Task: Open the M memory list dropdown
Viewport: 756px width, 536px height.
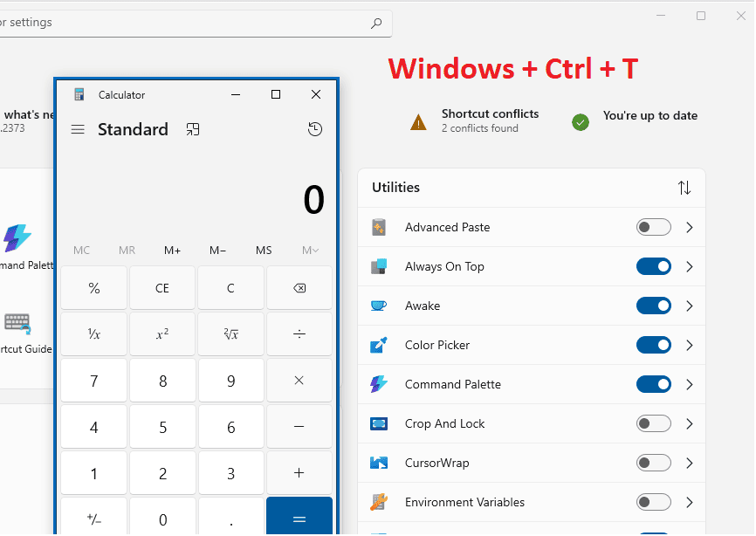Action: coord(310,251)
